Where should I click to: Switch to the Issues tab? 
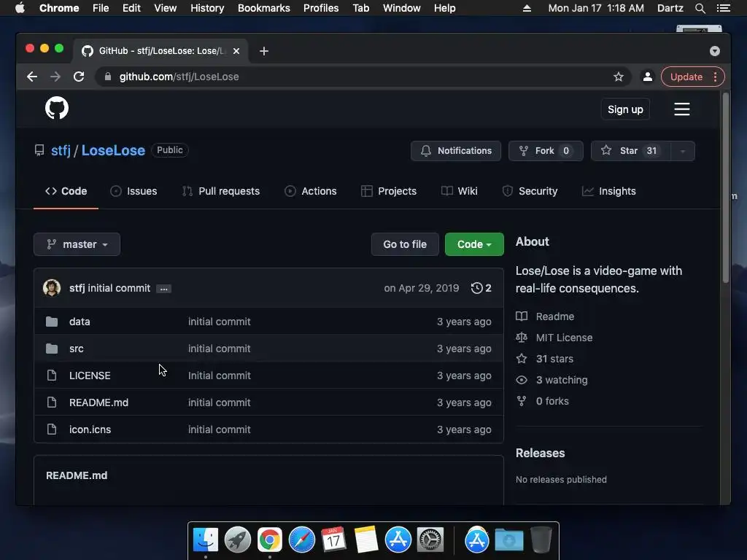click(x=133, y=191)
